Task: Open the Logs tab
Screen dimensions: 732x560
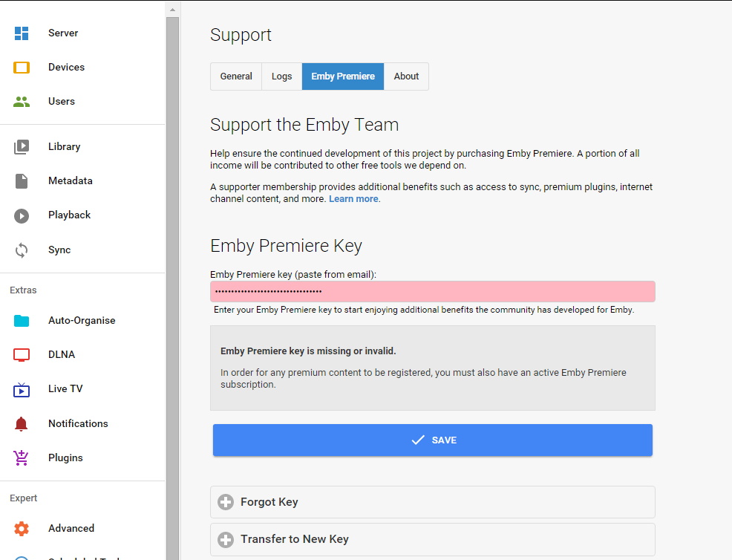Action: pyautogui.click(x=281, y=76)
